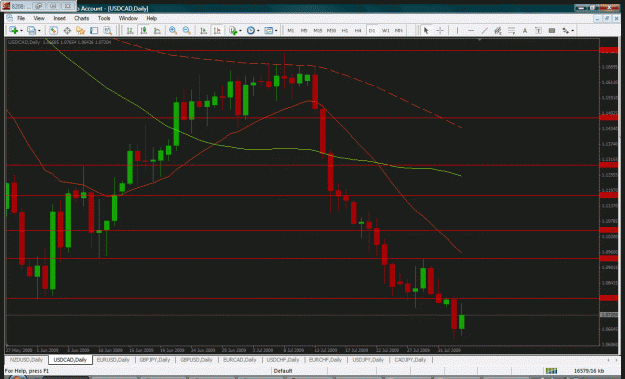
Task: Open the Data Window icon
Action: tap(67, 30)
